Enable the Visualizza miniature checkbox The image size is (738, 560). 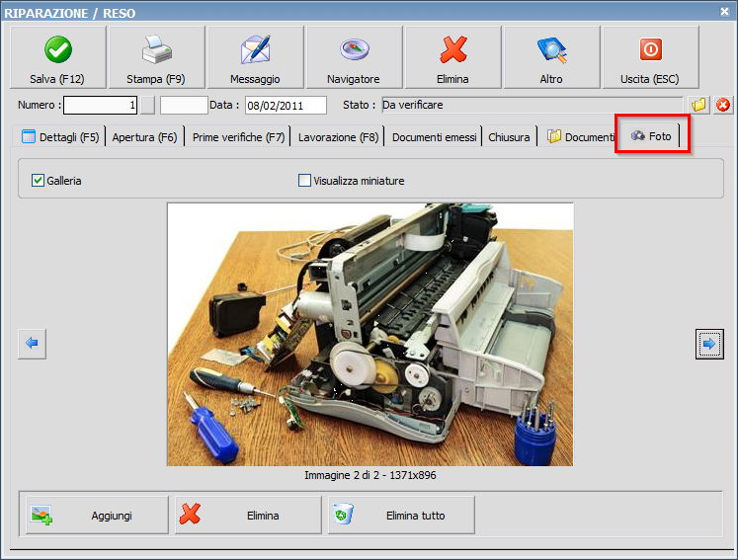(x=304, y=180)
